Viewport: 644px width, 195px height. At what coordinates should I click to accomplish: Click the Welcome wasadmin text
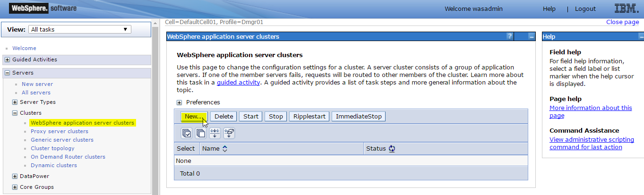[x=474, y=9]
